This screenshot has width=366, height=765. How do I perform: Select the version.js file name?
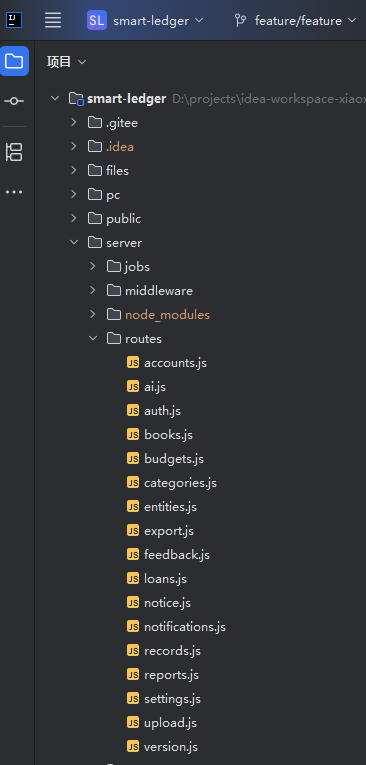pos(171,747)
